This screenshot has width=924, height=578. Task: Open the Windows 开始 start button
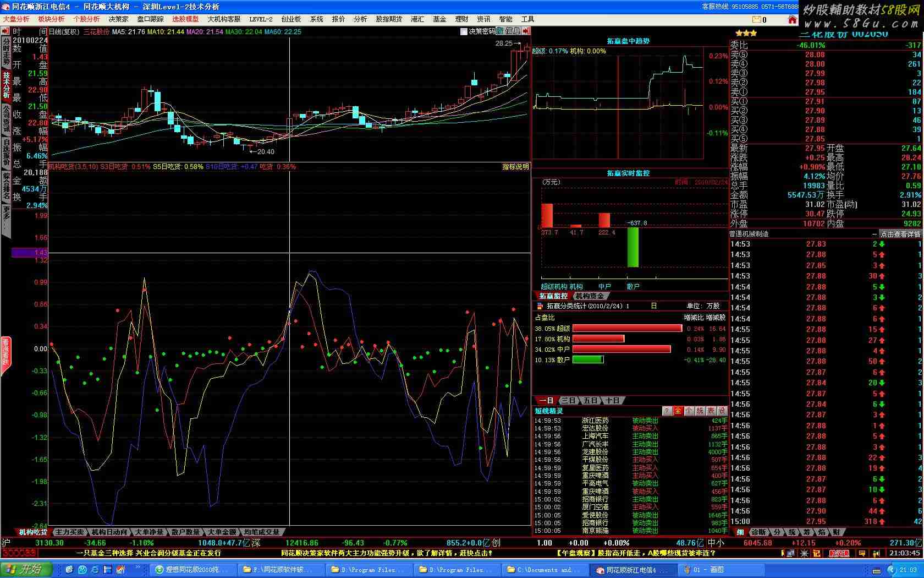click(x=26, y=569)
